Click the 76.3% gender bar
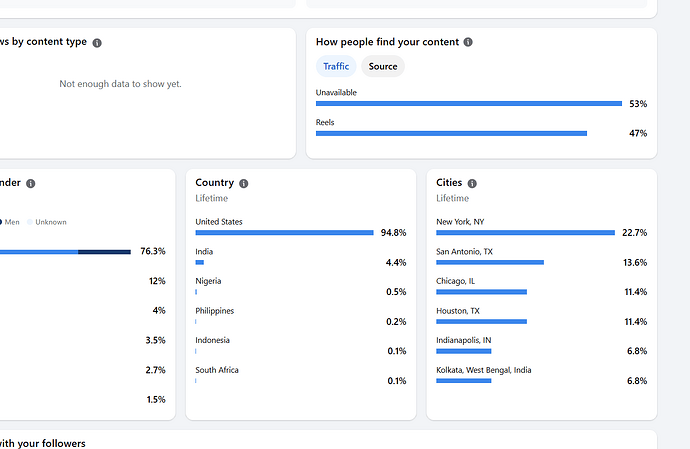 click(x=65, y=252)
